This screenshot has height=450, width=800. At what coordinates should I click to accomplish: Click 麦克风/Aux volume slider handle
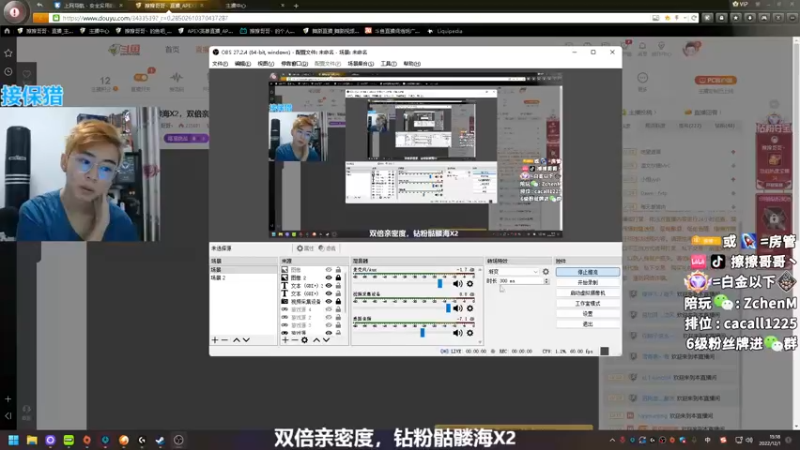(440, 283)
